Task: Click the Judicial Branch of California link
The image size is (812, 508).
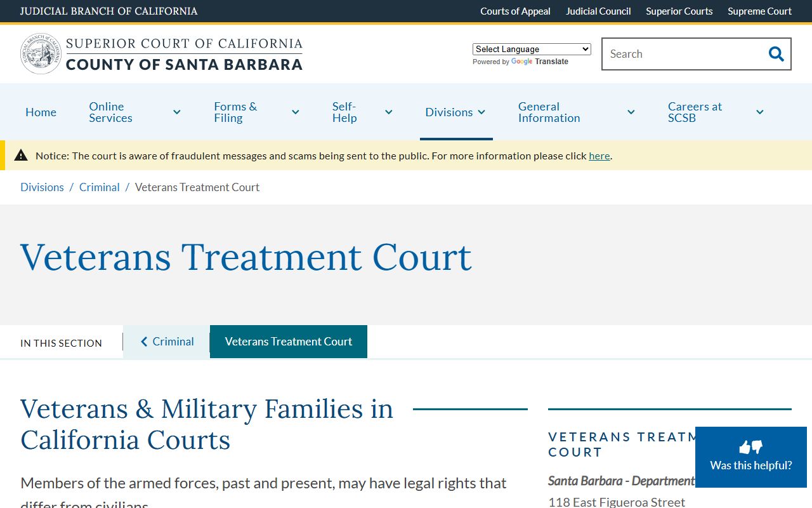Action: point(109,11)
